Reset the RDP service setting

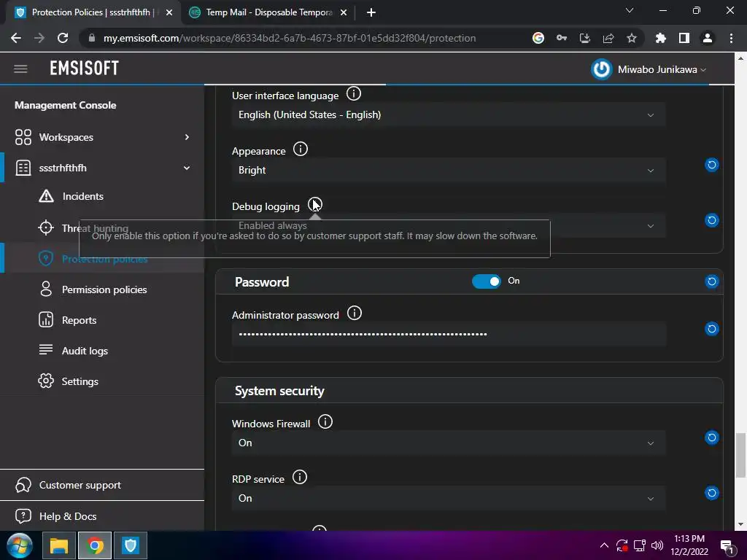[x=712, y=493]
